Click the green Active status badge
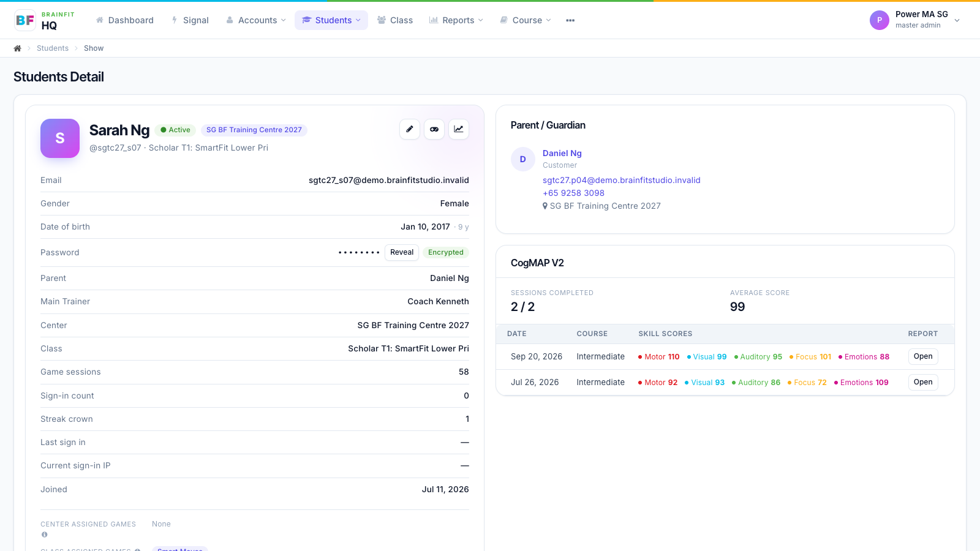The width and height of the screenshot is (980, 551). pyautogui.click(x=175, y=130)
